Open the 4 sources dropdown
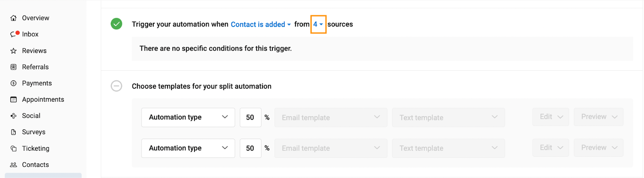Viewport: 644px width, 178px height. pyautogui.click(x=318, y=24)
